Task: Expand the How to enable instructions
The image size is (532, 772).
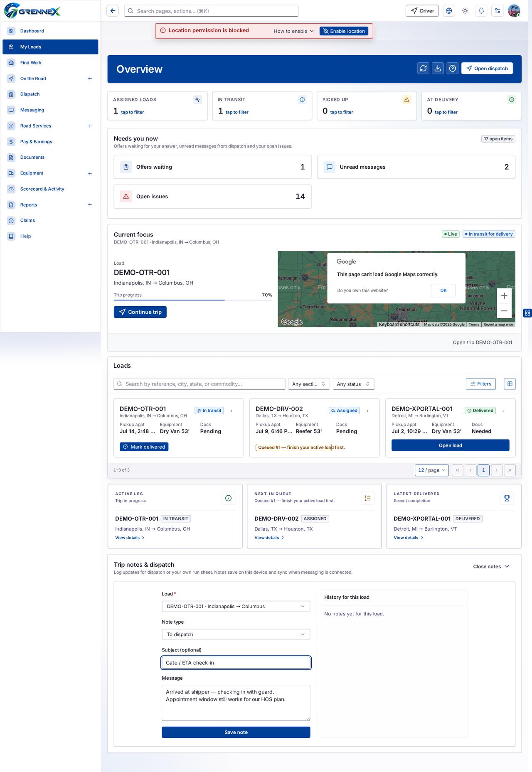Action: [293, 31]
